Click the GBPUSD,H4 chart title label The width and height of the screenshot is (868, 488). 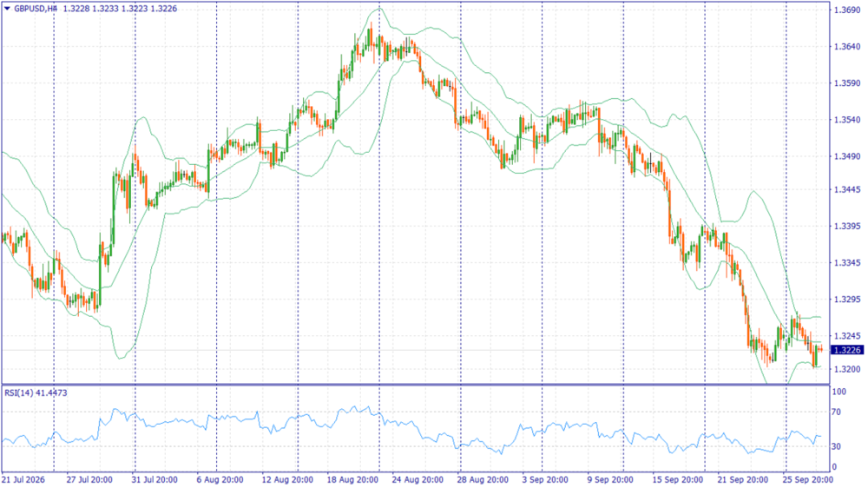[x=36, y=9]
